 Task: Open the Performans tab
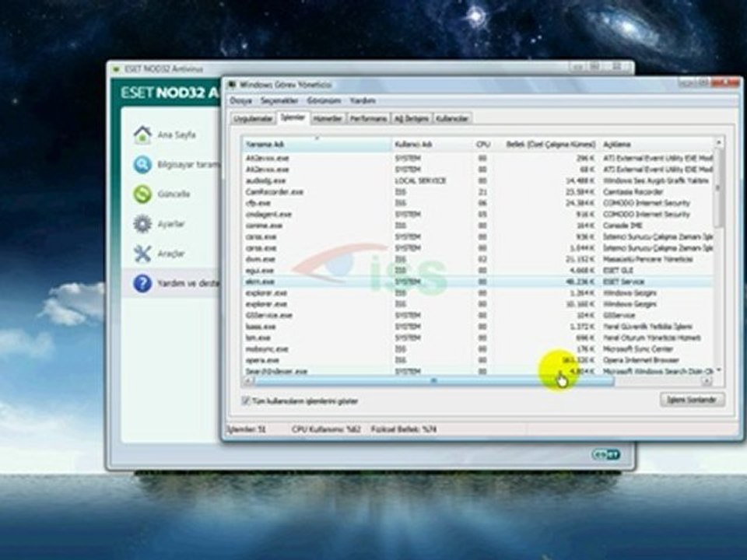368,118
